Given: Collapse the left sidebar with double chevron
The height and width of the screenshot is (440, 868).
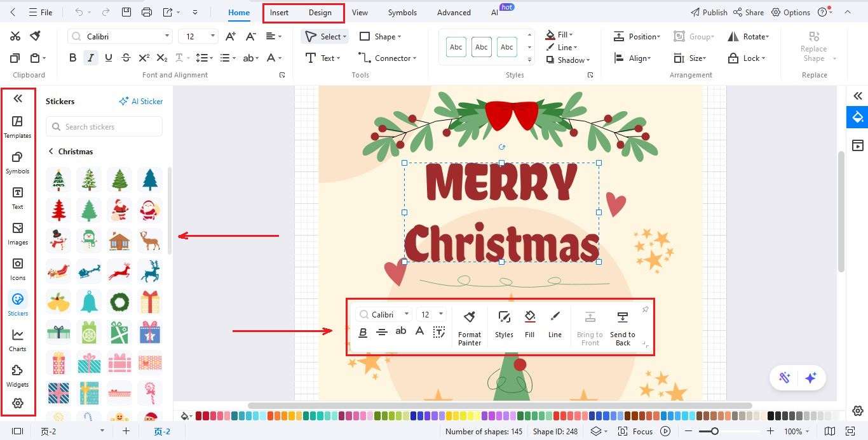Looking at the screenshot, I should tap(18, 98).
